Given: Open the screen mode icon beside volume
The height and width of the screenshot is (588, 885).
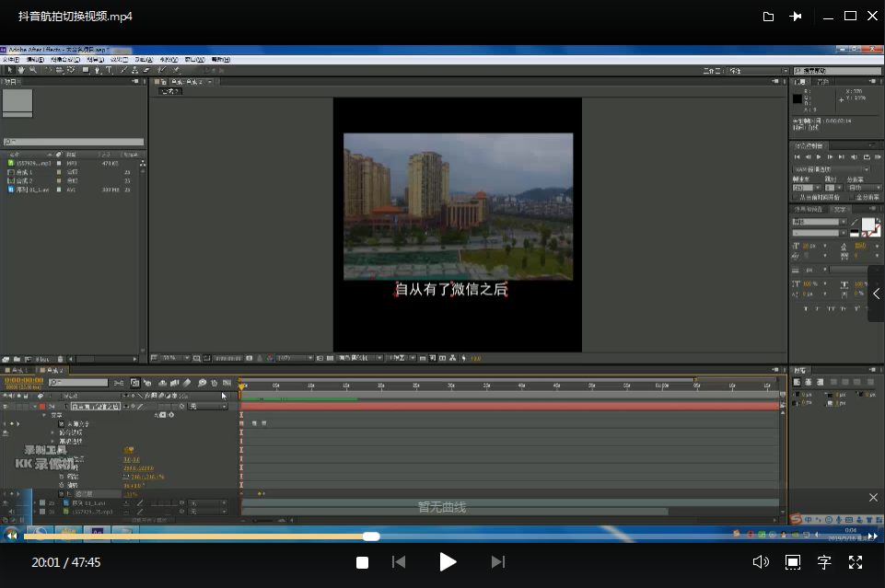Looking at the screenshot, I should pyautogui.click(x=792, y=562).
